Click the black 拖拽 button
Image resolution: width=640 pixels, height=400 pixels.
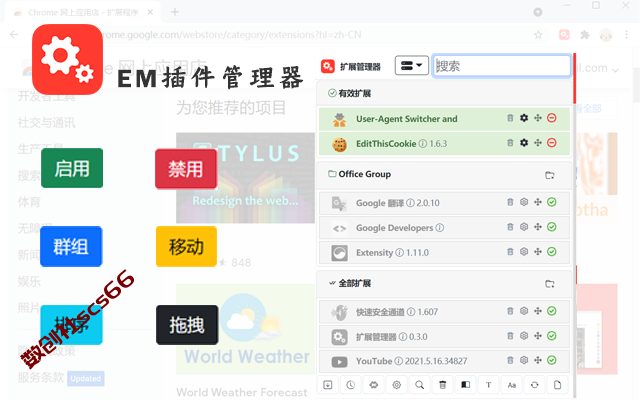coord(187,325)
